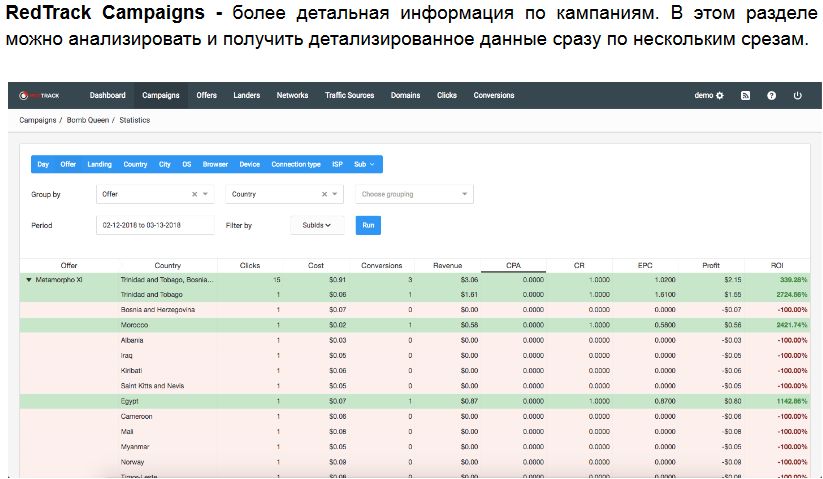823x479 pixels.
Task: Select the Trinidad and Tobago row
Action: tap(415, 295)
